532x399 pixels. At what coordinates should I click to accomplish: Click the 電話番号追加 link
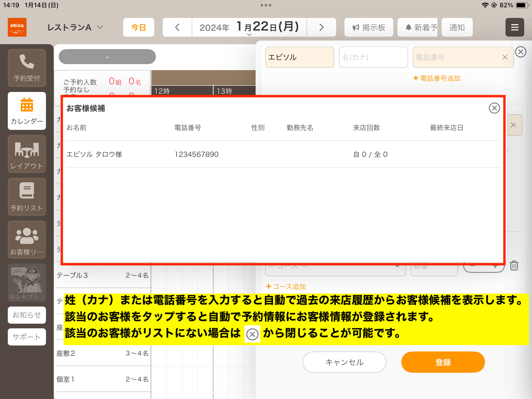tap(437, 78)
